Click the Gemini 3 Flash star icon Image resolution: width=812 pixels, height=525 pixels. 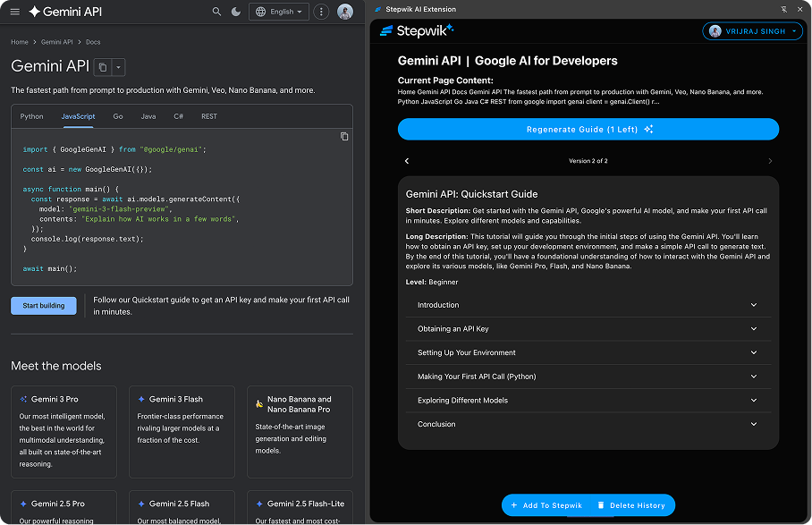point(141,399)
